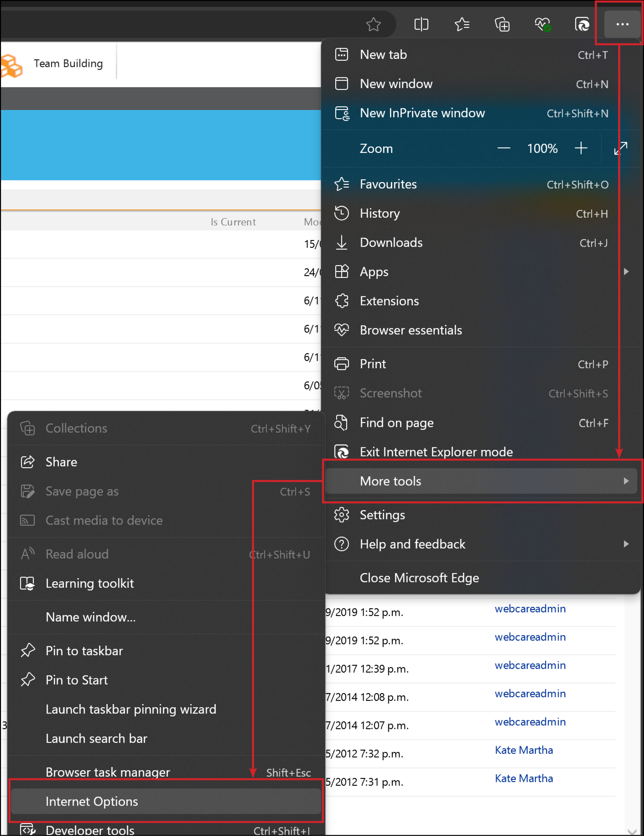Click the Internet Explorer mode toolbar icon

tap(582, 25)
